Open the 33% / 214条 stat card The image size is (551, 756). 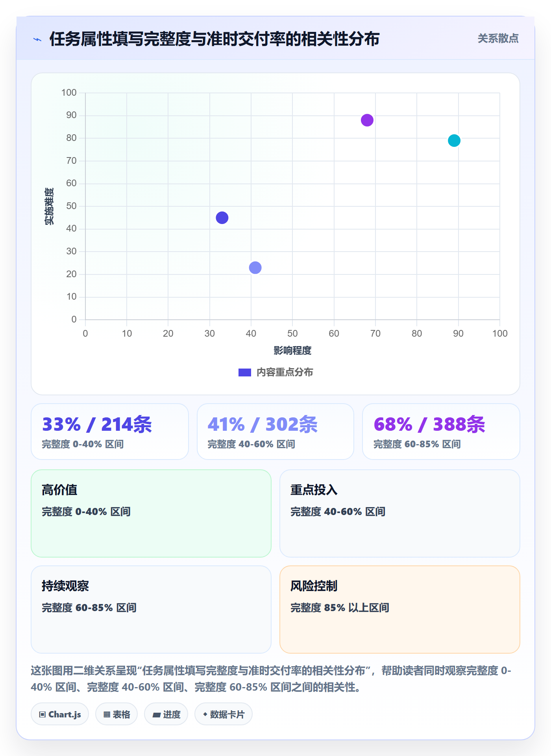pyautogui.click(x=110, y=432)
